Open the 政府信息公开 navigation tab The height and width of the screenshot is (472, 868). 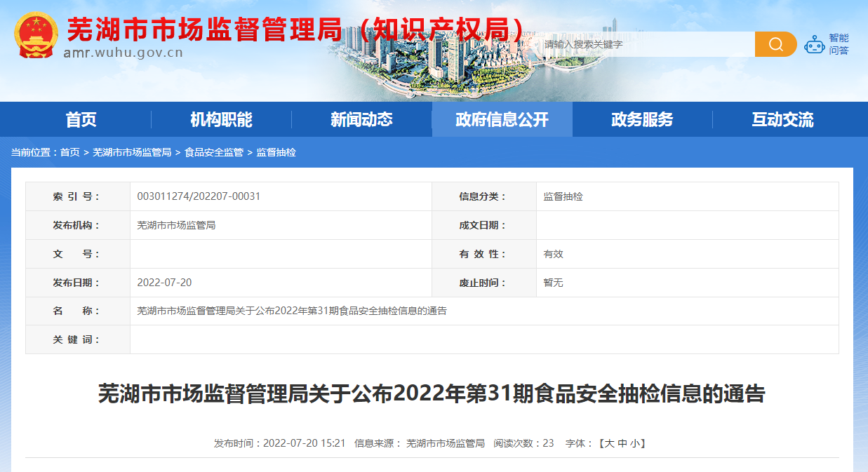[502, 120]
